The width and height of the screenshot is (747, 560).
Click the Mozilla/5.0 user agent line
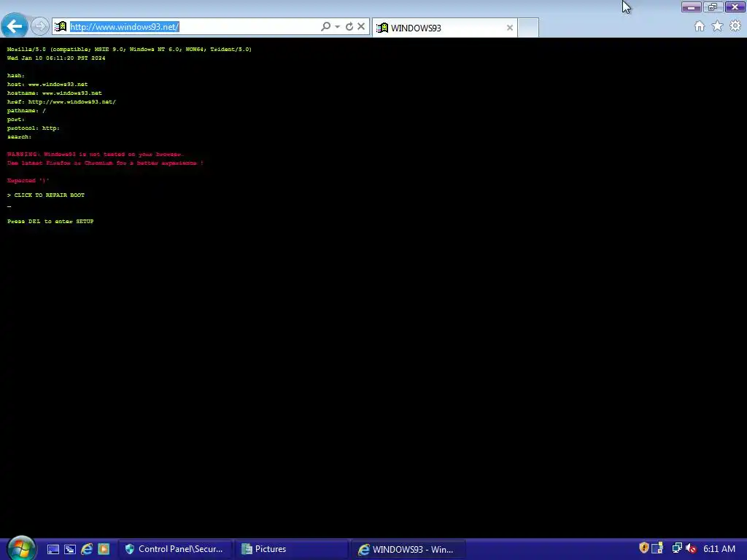click(129, 50)
